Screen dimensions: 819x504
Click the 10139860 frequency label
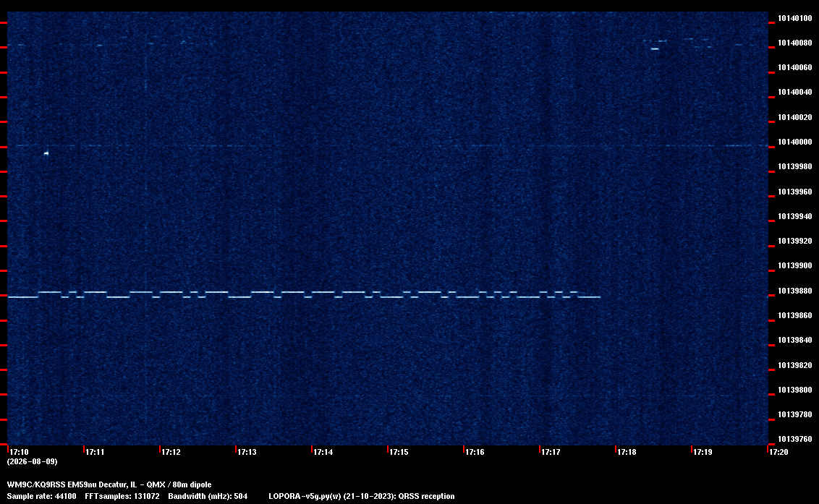(794, 315)
